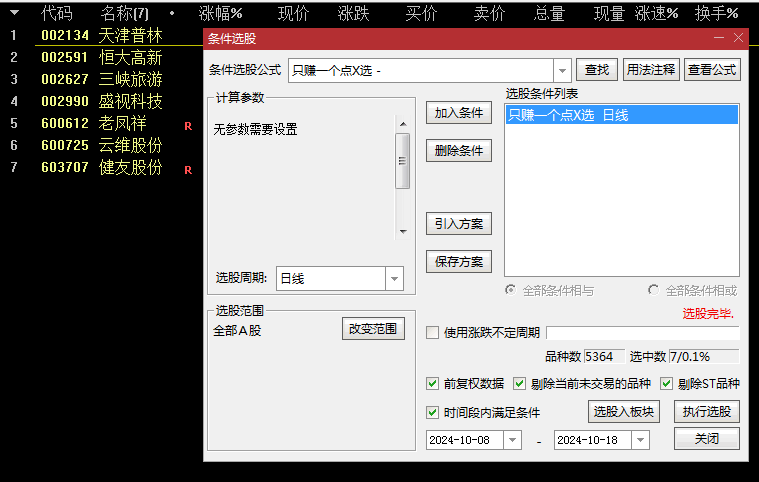Select 全部条件相与 radio button
This screenshot has height=482, width=759.
tap(510, 290)
